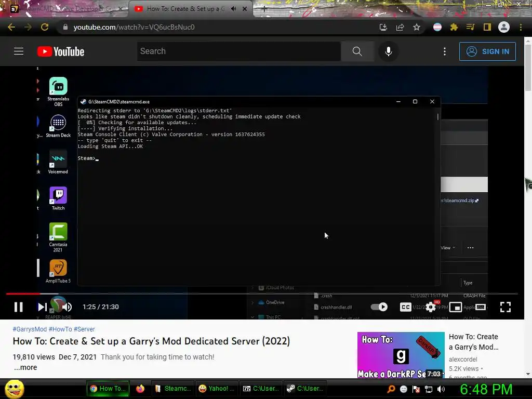Bookmark this page with the star

point(417,27)
